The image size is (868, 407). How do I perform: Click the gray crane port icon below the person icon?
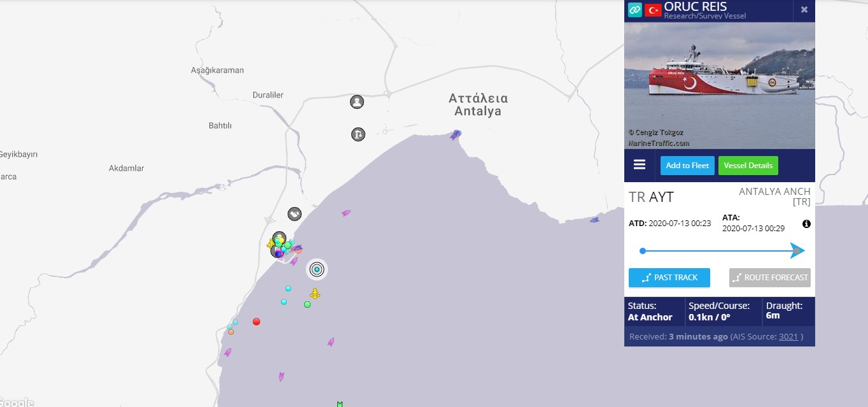tap(358, 134)
